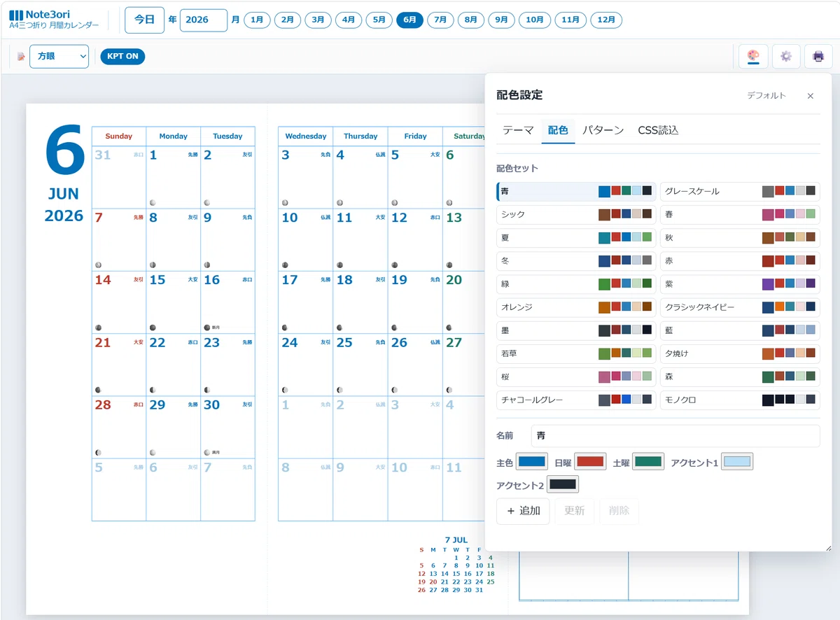Viewport: 840px width, 620px height.
Task: Select month 1月
Action: coord(257,20)
